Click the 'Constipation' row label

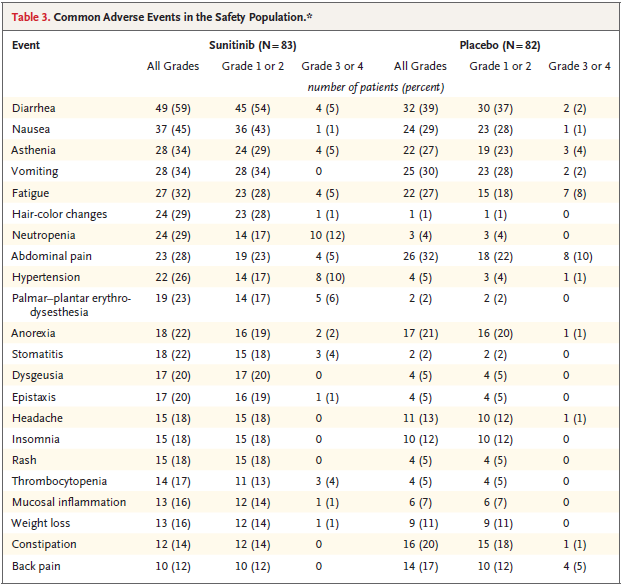[44, 544]
